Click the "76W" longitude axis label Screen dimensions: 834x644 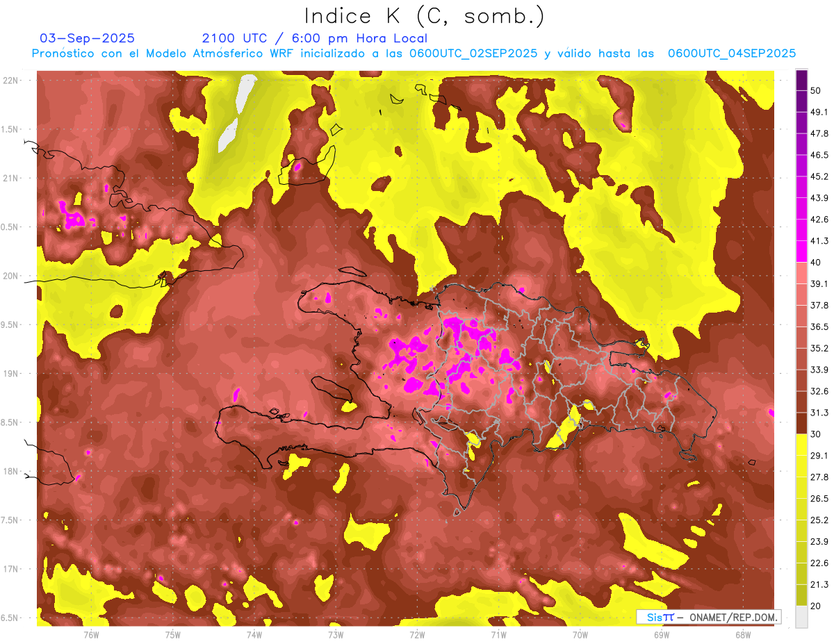pyautogui.click(x=91, y=635)
